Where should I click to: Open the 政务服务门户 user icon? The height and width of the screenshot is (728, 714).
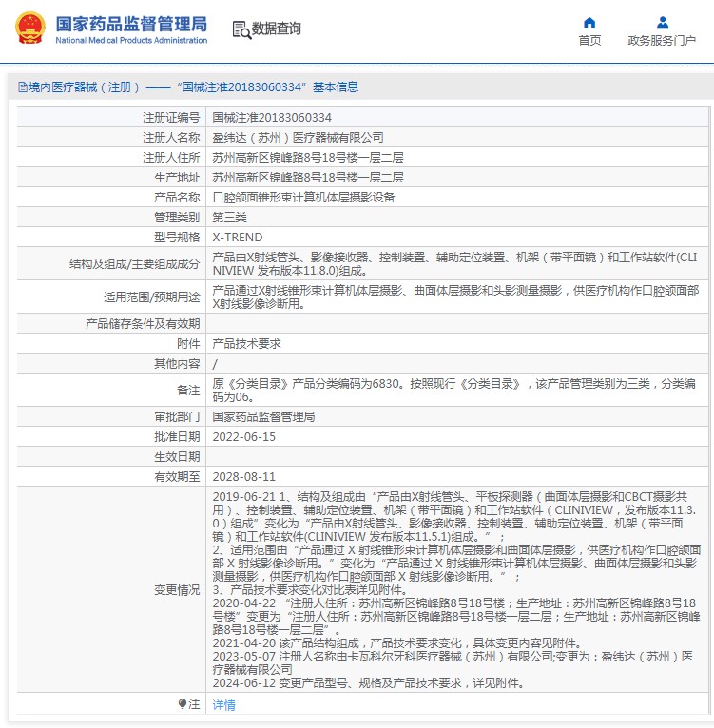[663, 22]
